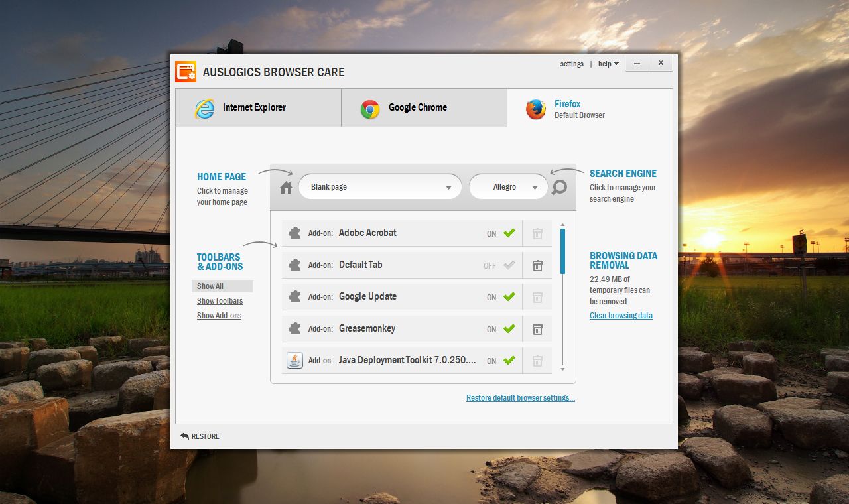Image resolution: width=849 pixels, height=504 pixels.
Task: Click the puzzle icon for Google Update
Action: point(294,297)
